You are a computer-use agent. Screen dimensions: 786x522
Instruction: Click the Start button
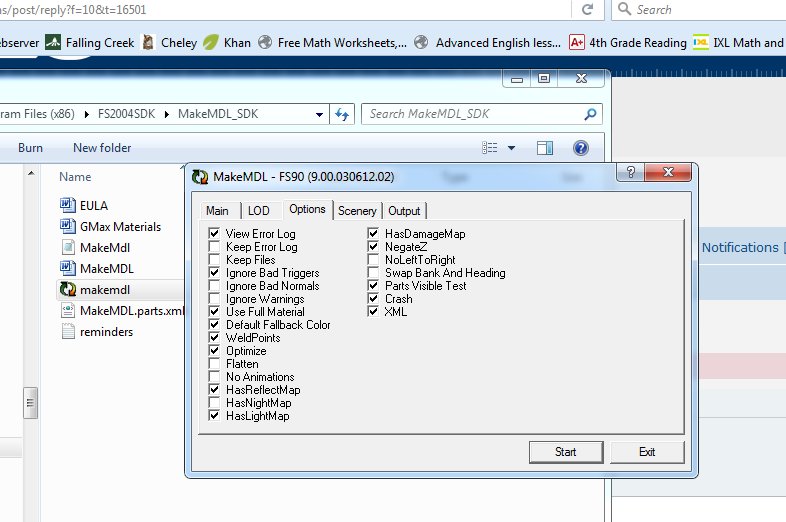click(x=566, y=452)
